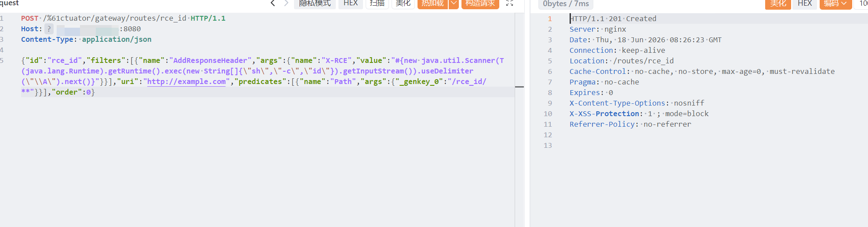Image resolution: width=868 pixels, height=227 pixels.
Task: Click the 0bytes / 7ms response tag
Action: [566, 4]
